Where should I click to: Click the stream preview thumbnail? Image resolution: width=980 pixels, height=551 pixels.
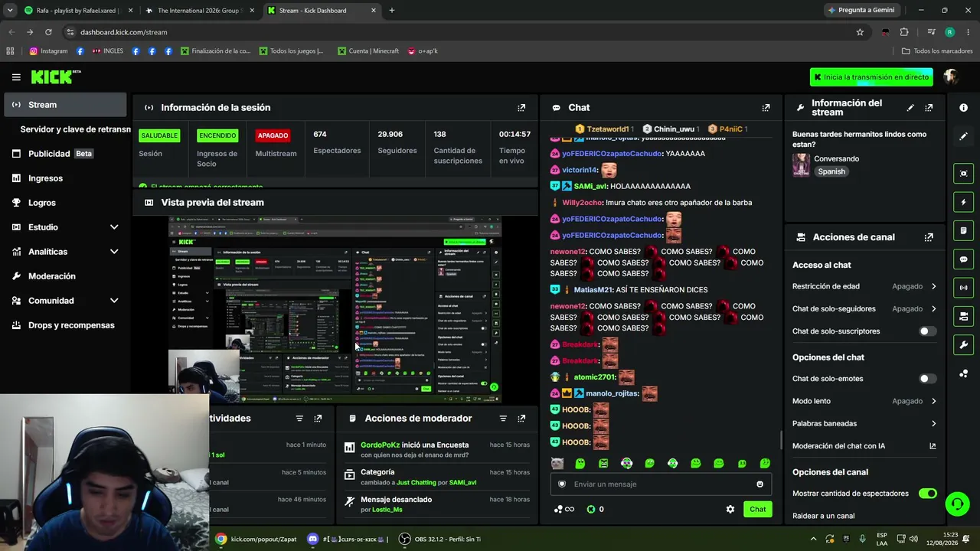[x=335, y=309]
